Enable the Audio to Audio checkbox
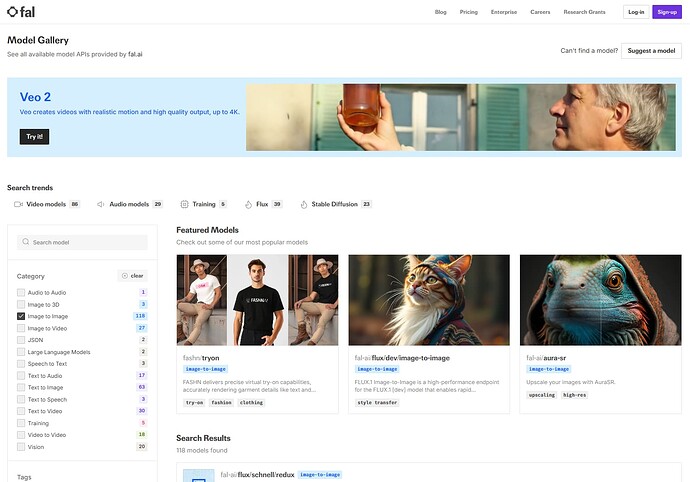Viewport: 690px width, 482px height. (21, 292)
